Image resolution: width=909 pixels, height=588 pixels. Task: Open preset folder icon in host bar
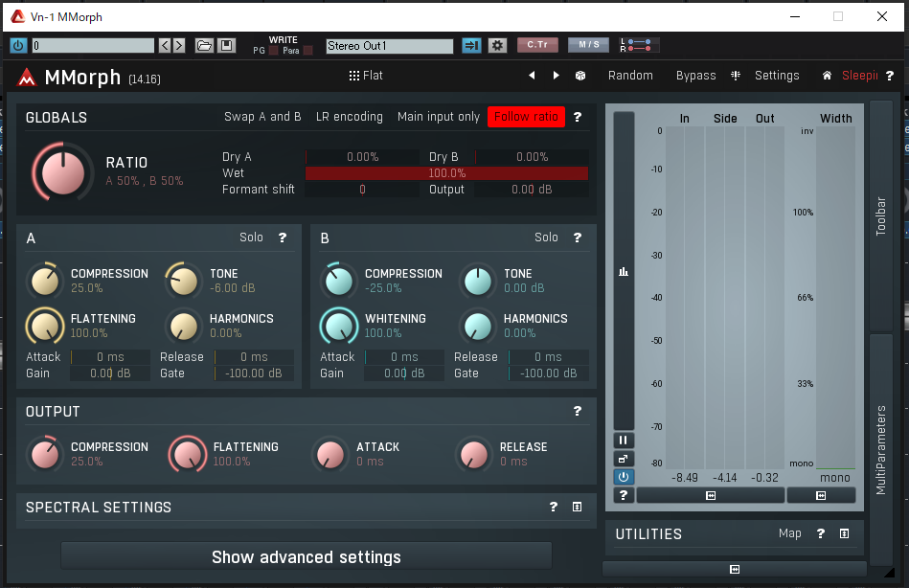tap(204, 45)
